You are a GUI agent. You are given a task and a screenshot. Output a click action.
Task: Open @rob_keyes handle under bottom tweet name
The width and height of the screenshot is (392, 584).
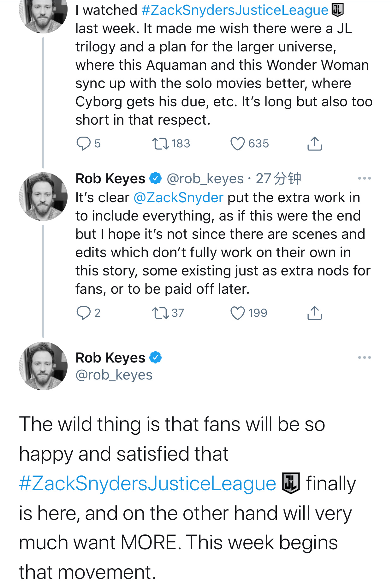coord(114,375)
